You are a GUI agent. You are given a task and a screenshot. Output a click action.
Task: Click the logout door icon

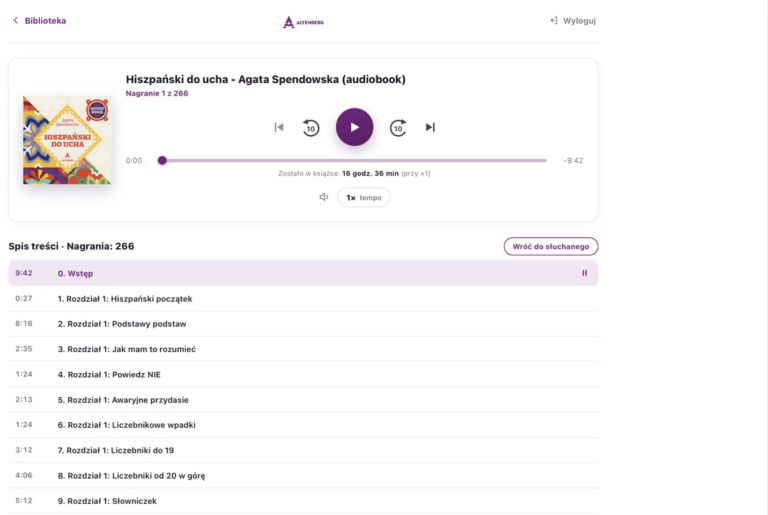(x=553, y=21)
